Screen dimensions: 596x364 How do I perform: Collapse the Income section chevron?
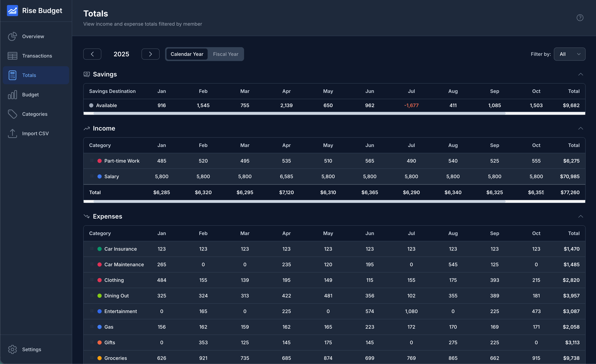(x=581, y=128)
